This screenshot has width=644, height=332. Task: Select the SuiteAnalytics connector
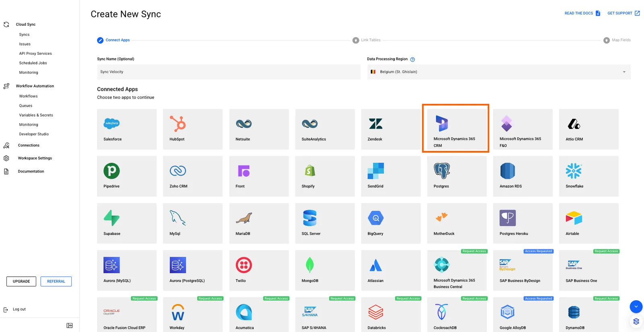325,129
